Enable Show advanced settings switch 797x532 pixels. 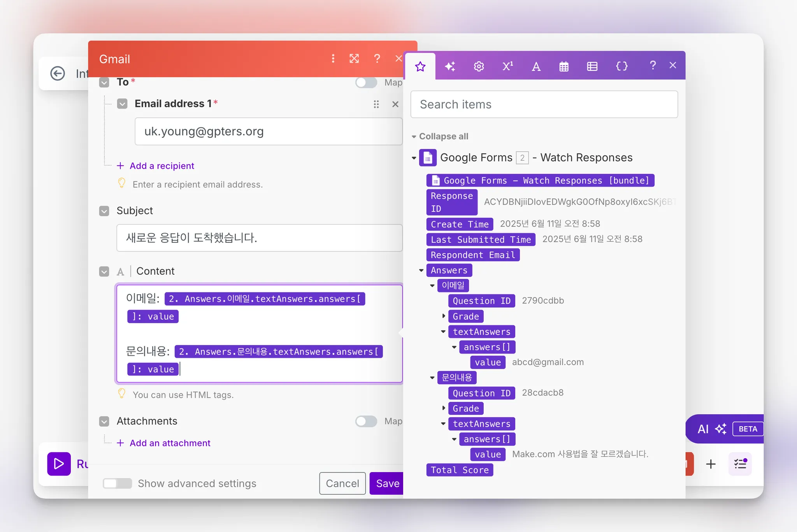(117, 483)
